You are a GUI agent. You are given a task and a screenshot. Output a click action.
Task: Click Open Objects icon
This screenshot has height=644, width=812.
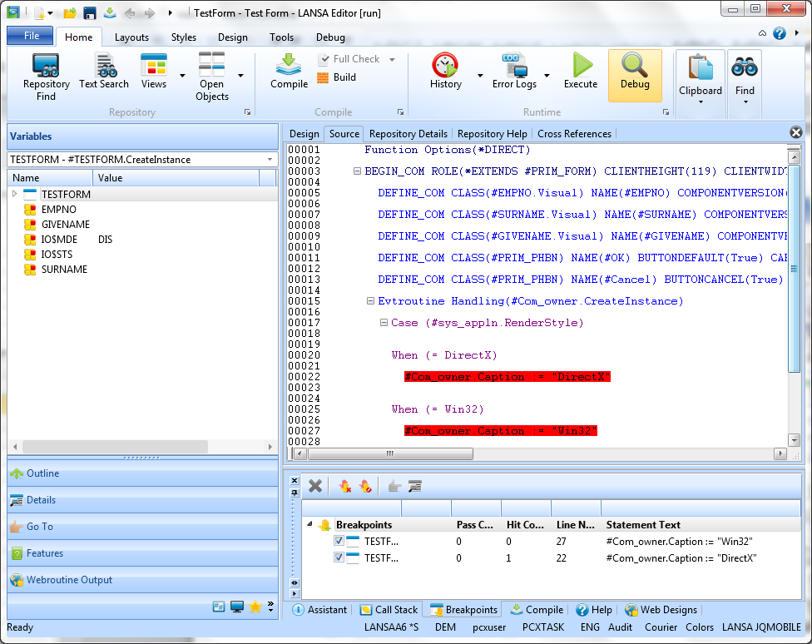tap(211, 77)
